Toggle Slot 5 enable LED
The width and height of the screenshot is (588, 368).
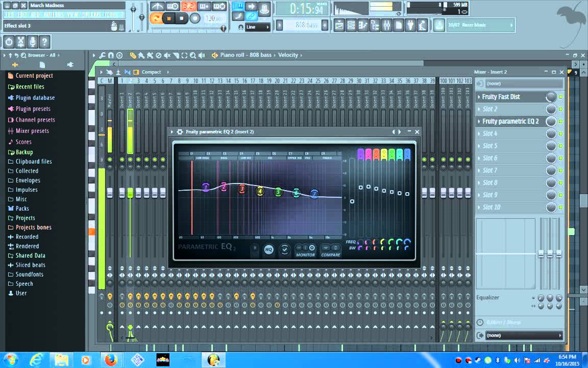(x=560, y=146)
